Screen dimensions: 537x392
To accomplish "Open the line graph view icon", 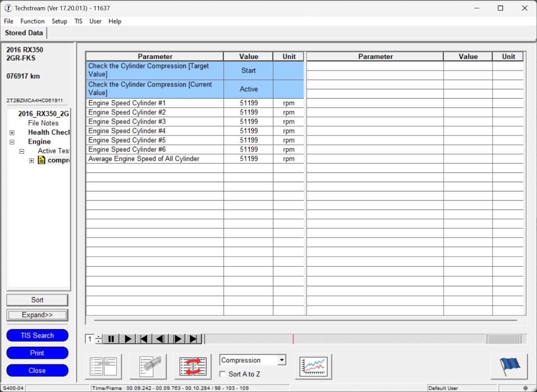I will click(x=313, y=366).
